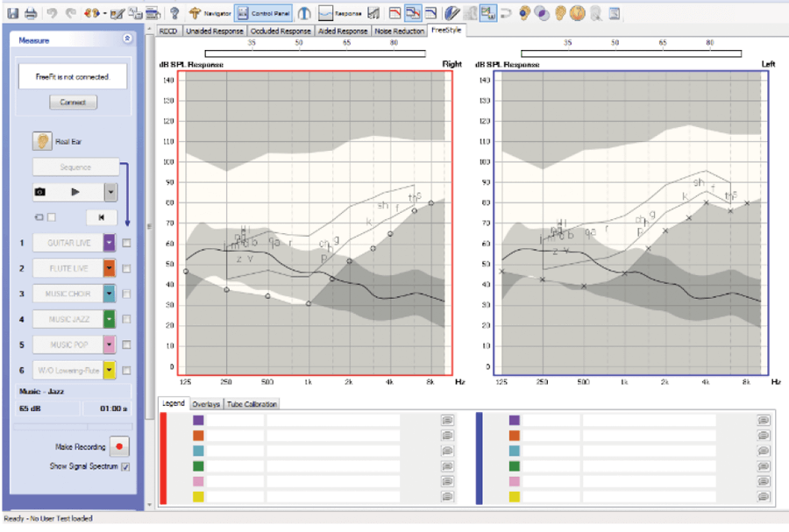Open the Tube Calibration tab
789x532 pixels.
(252, 404)
